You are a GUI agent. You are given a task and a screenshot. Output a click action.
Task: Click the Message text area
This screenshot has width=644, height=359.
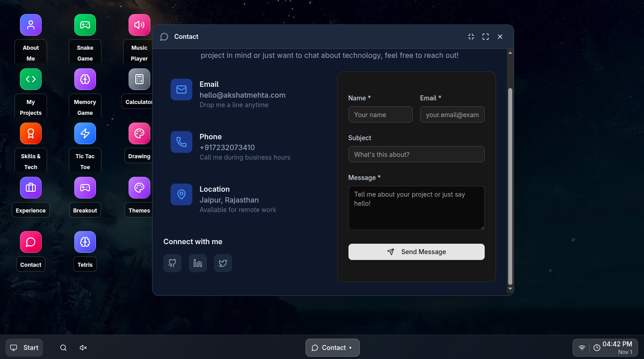point(416,208)
